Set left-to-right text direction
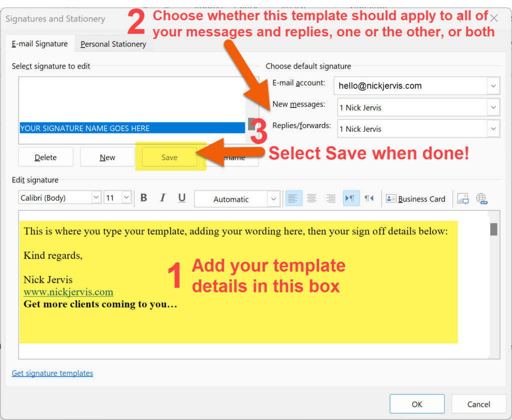 (351, 198)
